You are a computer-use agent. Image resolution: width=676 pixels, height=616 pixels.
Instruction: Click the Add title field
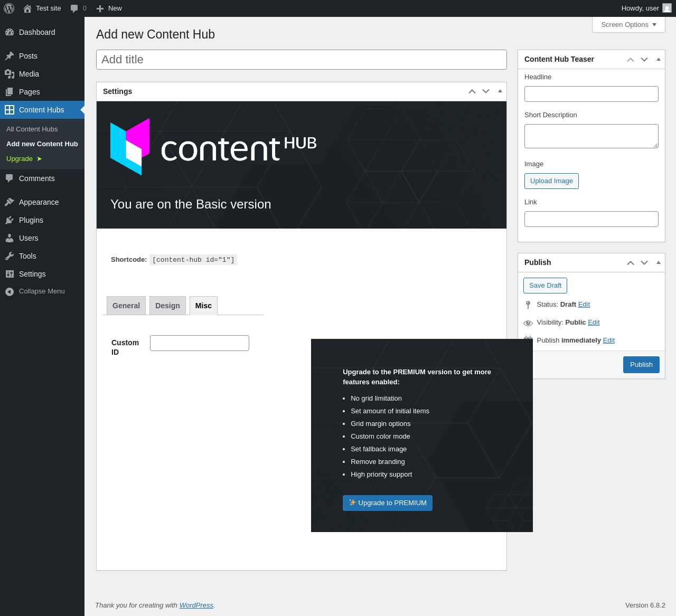click(302, 60)
